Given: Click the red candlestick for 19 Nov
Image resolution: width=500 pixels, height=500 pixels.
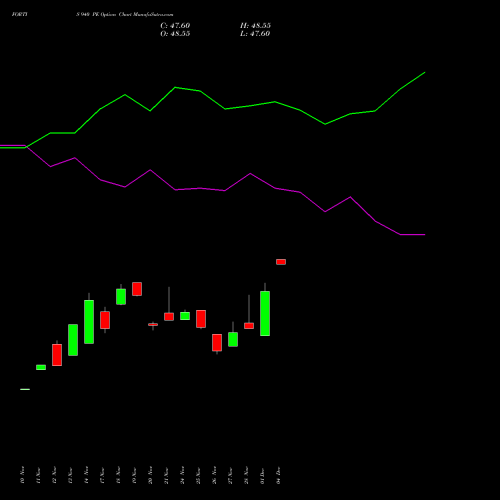Looking at the screenshot, I should tap(137, 289).
